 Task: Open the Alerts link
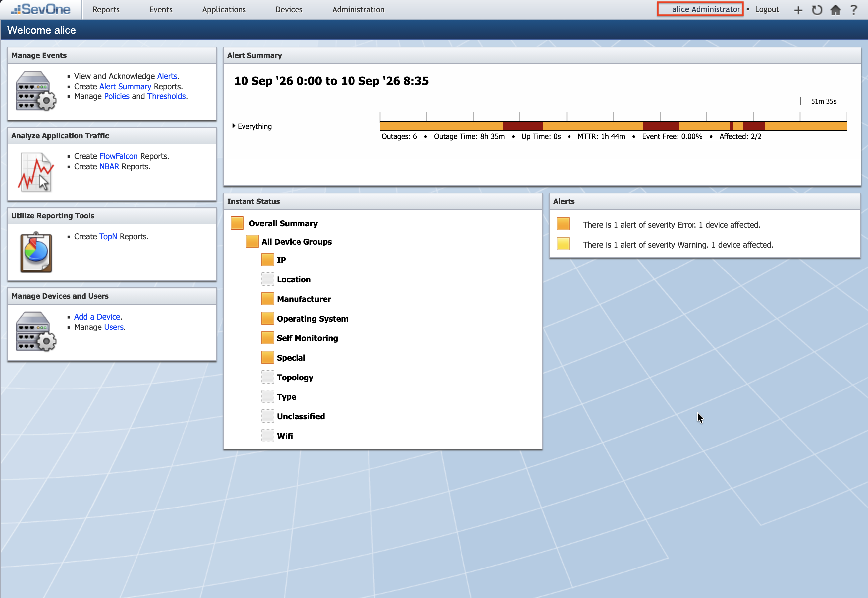pyautogui.click(x=167, y=76)
